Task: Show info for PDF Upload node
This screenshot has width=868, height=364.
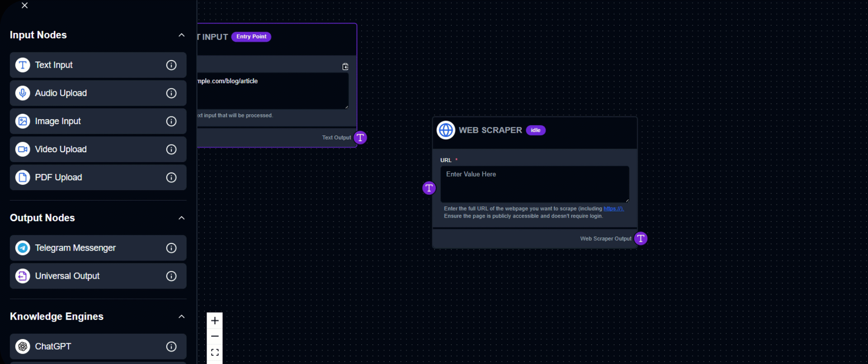Action: [x=171, y=177]
